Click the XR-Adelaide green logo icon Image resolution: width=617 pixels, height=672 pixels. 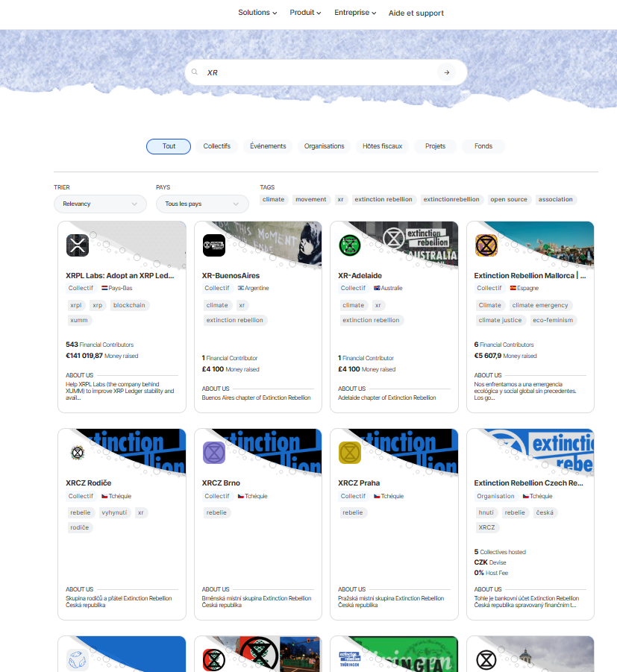[350, 245]
